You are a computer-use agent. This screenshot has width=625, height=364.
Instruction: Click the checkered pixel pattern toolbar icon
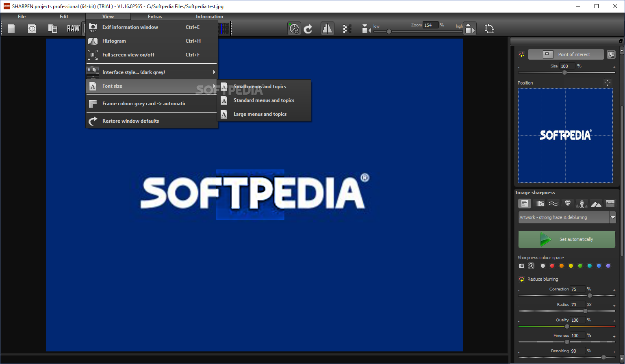click(347, 28)
